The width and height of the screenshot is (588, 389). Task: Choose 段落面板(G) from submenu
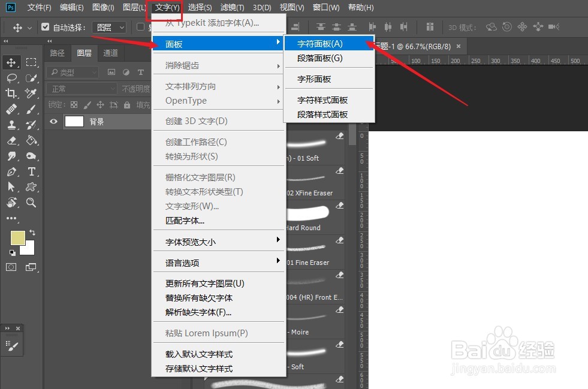click(329, 58)
